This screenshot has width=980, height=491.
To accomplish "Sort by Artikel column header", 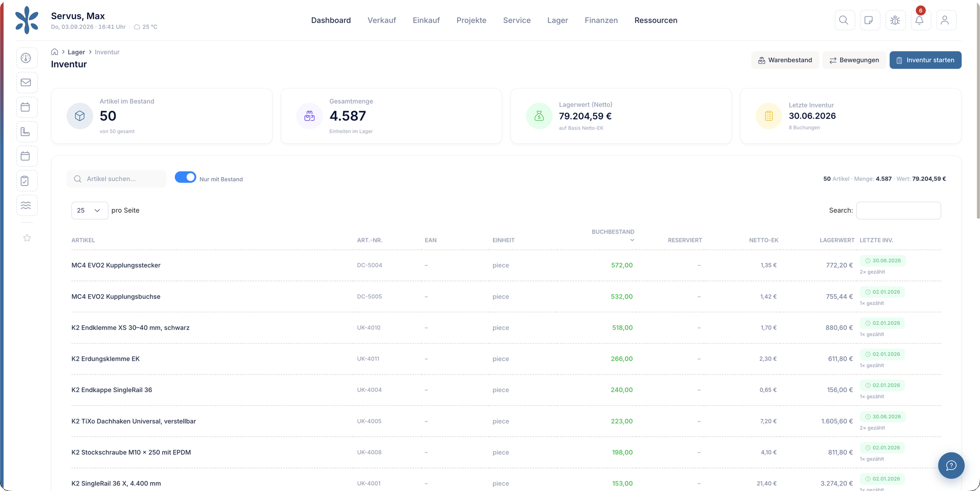I will [83, 240].
